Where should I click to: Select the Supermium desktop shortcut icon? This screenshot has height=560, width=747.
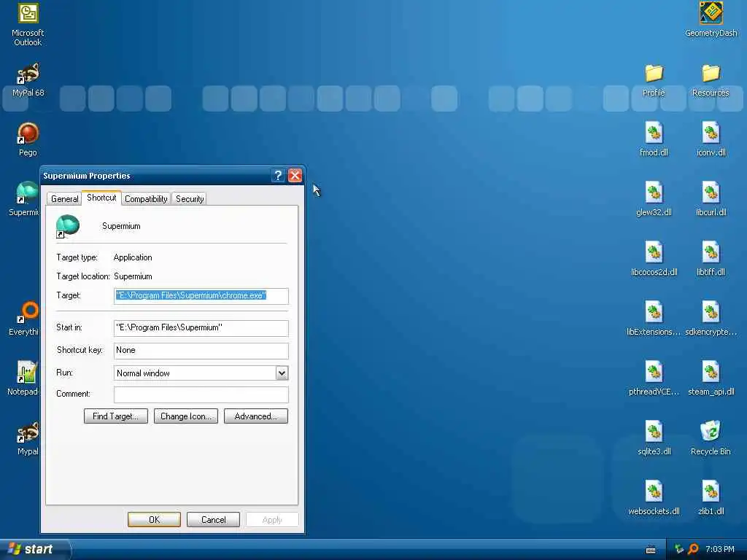(x=27, y=193)
